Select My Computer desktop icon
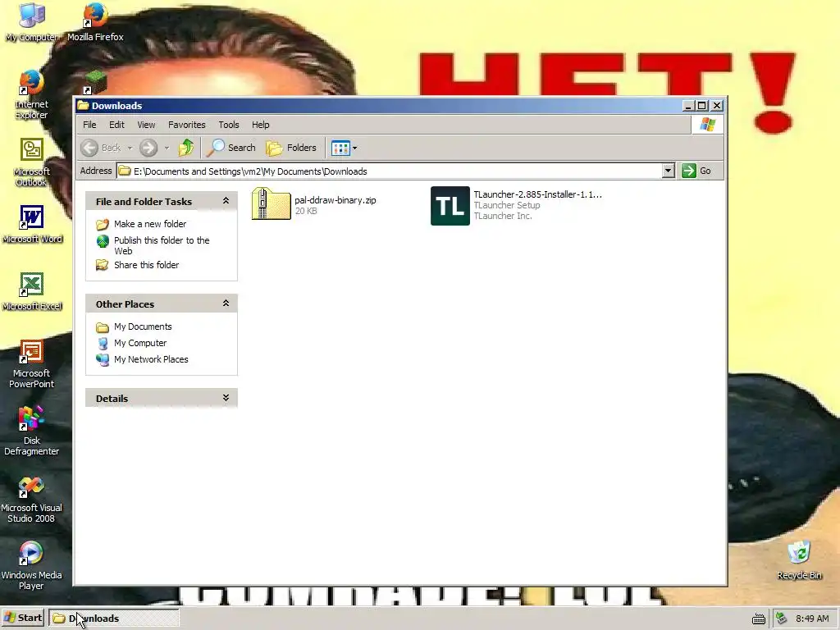840x630 pixels. click(x=31, y=22)
